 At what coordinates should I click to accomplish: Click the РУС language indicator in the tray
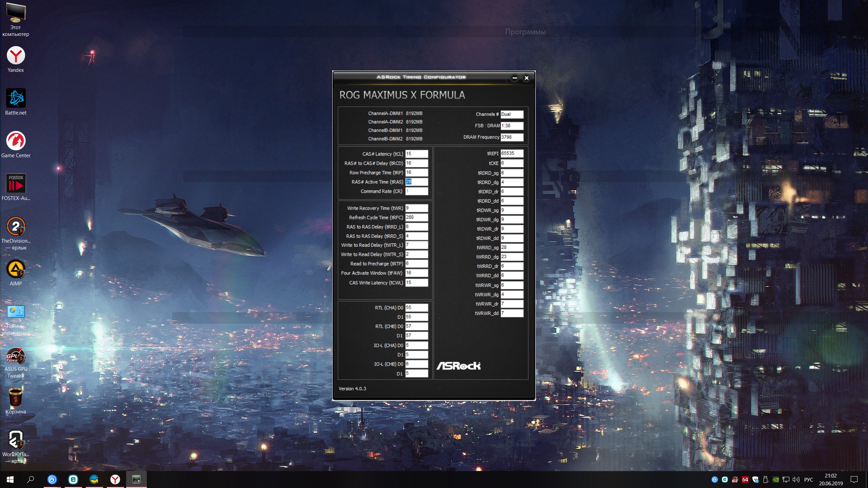tap(808, 480)
